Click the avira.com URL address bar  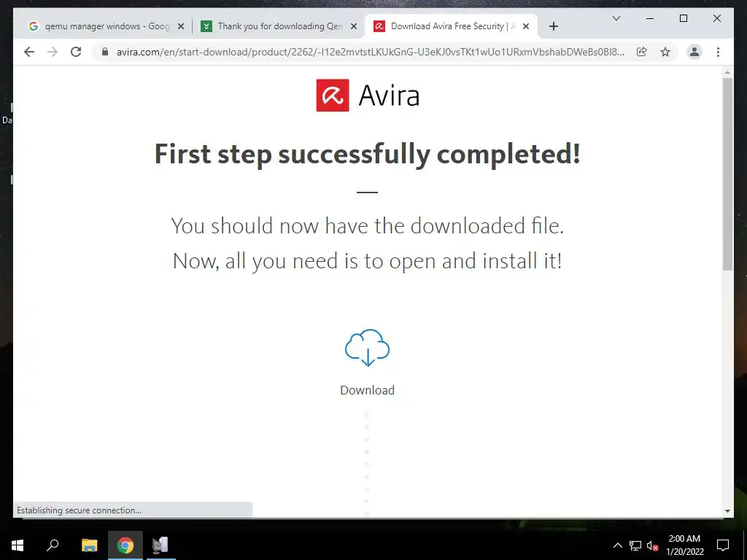pyautogui.click(x=370, y=52)
